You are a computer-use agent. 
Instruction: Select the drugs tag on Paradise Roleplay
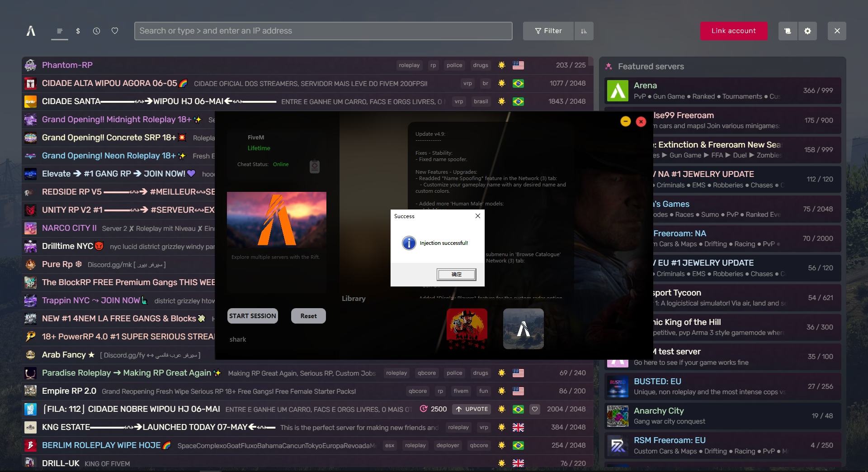point(481,373)
